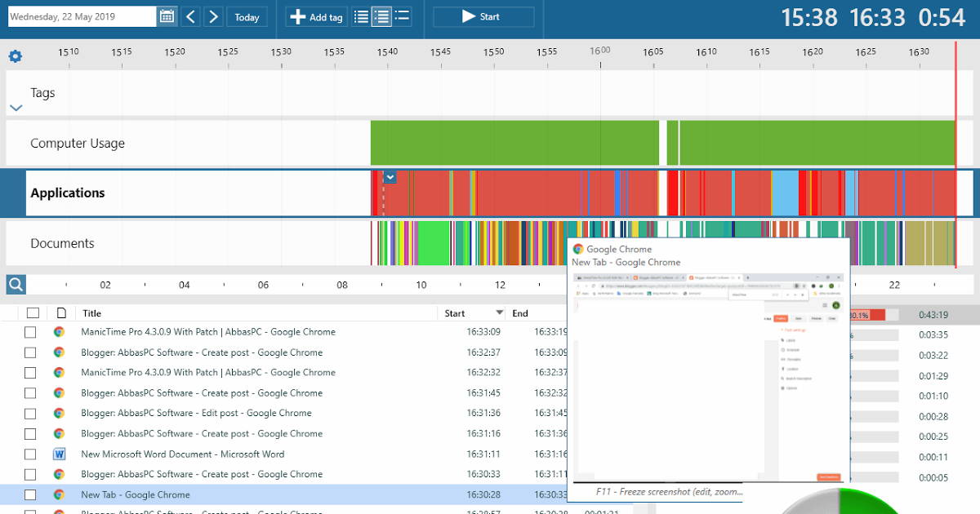
Task: Select the Computer Usage timeline label
Action: point(78,144)
